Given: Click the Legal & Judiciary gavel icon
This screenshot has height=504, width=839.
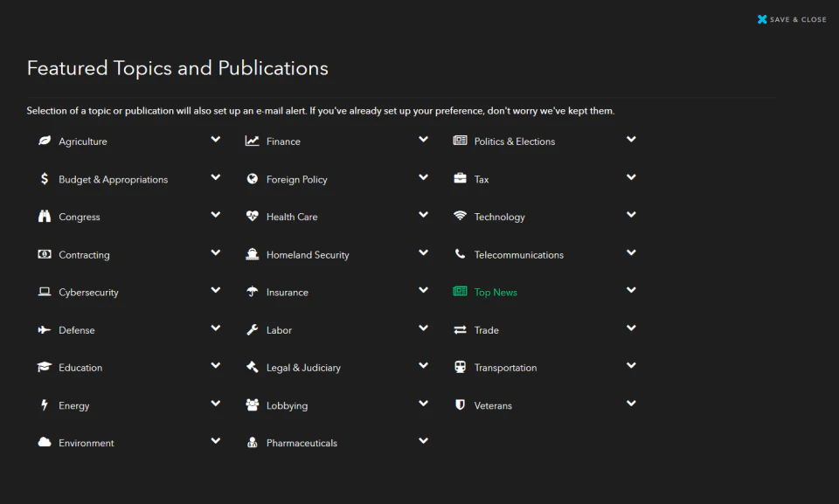Looking at the screenshot, I should [252, 367].
